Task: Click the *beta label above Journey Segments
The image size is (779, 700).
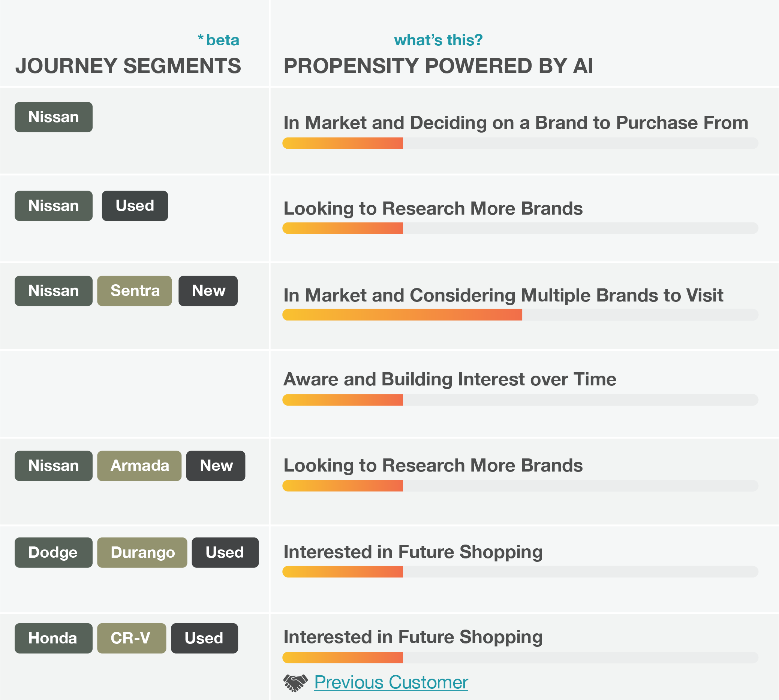Action: [219, 40]
